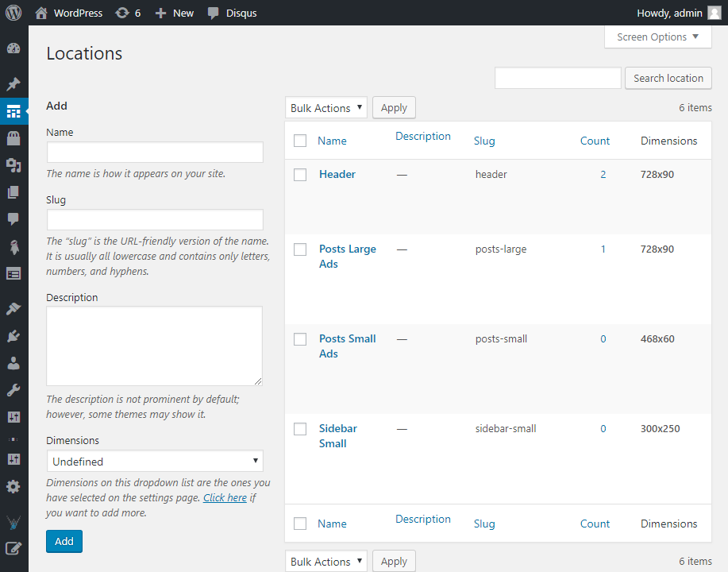The height and width of the screenshot is (572, 728).
Task: Sort by the Count column header
Action: click(595, 141)
